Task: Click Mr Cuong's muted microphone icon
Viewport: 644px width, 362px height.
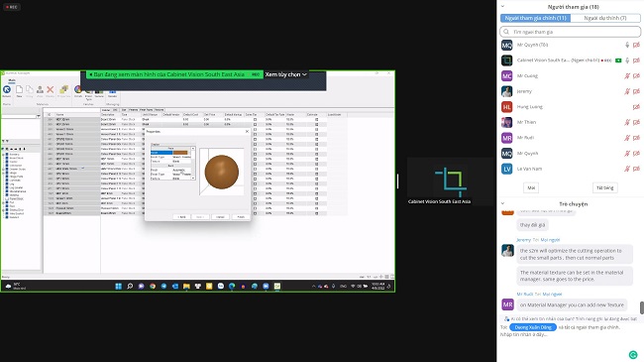Action: click(627, 76)
